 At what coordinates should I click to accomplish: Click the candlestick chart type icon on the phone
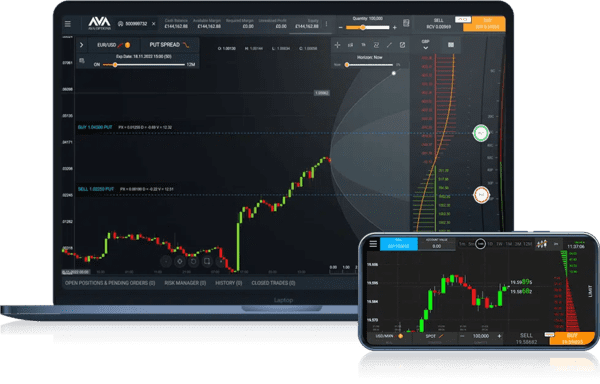(541, 244)
